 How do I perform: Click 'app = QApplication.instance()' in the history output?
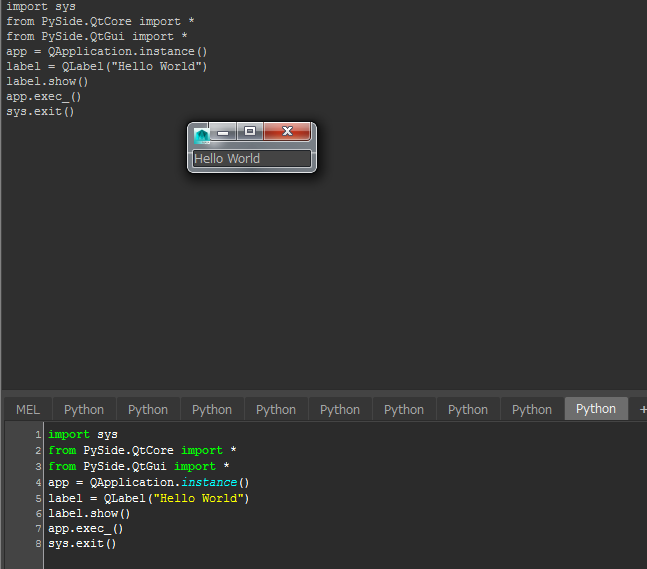click(106, 52)
